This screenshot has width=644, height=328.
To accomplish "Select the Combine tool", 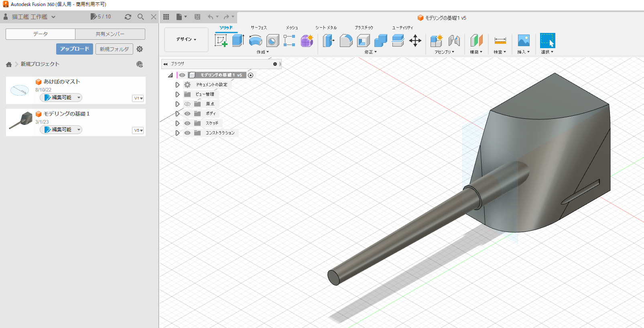I will point(380,41).
